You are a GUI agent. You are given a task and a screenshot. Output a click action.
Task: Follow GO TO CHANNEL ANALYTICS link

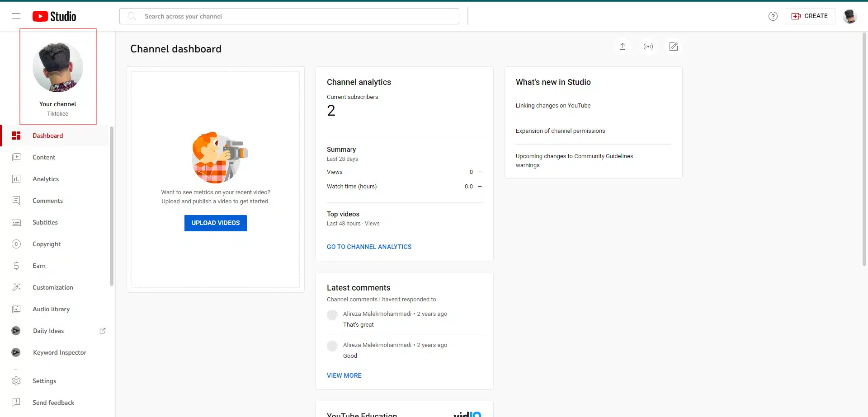[x=369, y=247]
